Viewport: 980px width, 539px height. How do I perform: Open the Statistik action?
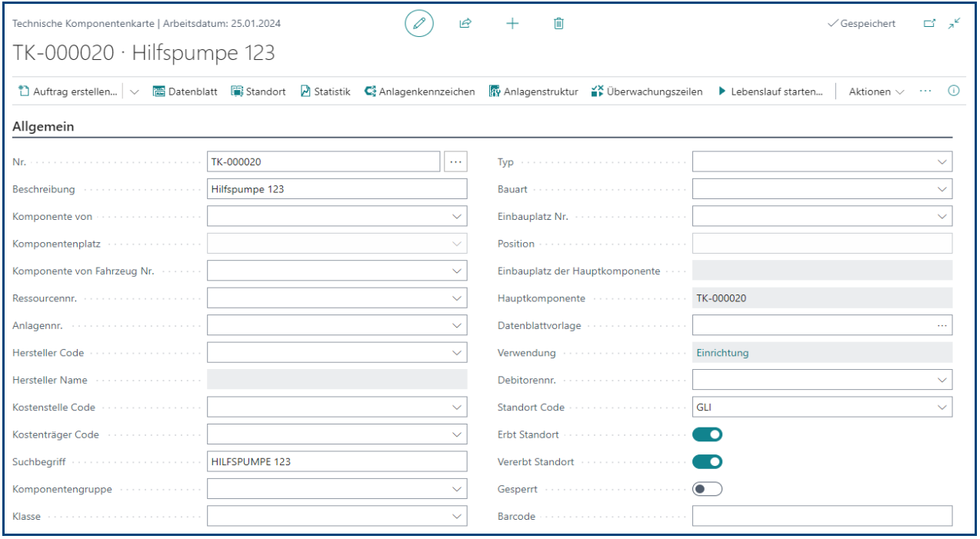(325, 91)
